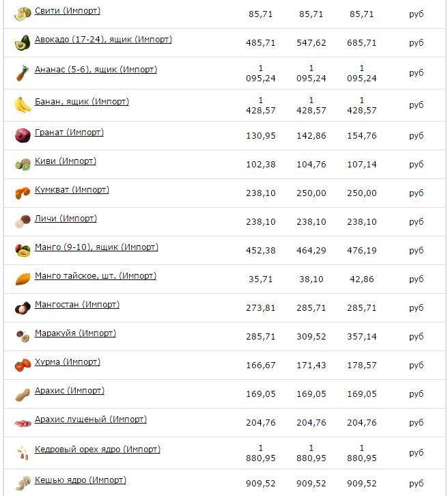
Task: Open the Свити (Импорт) link
Action: (x=68, y=11)
